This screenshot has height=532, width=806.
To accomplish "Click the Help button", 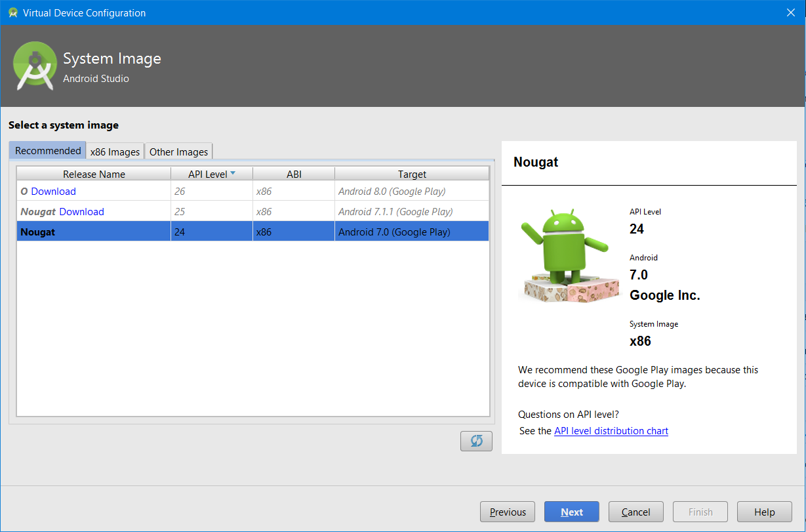I will click(765, 512).
